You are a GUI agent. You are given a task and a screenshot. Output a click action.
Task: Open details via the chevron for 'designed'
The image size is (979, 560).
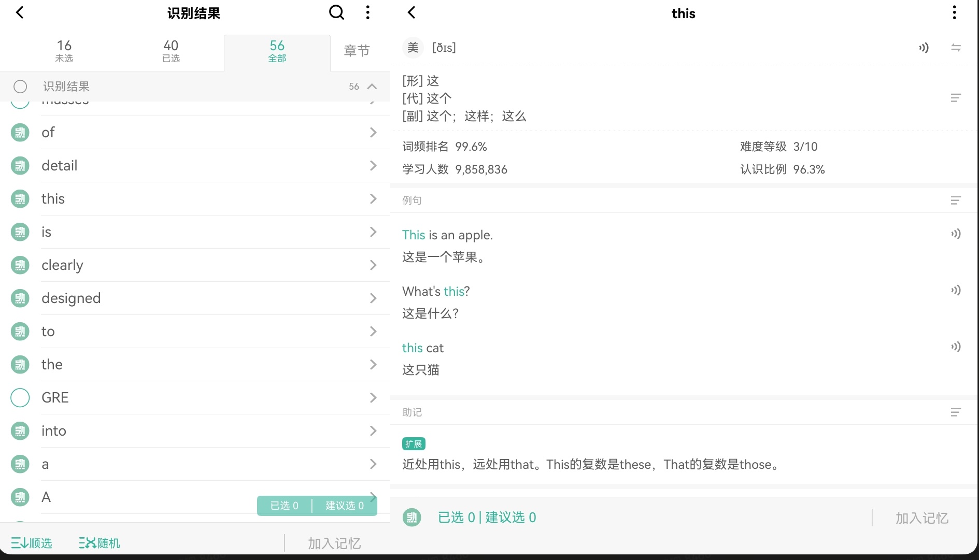373,298
